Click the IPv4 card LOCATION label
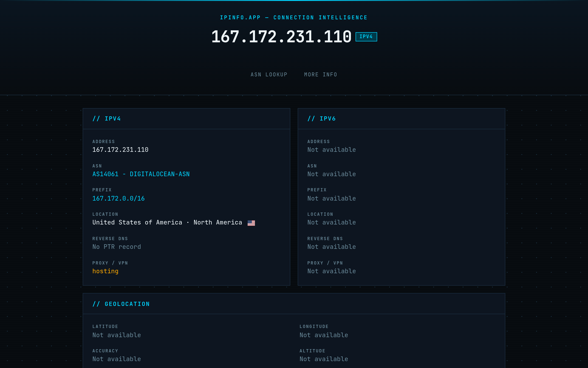The height and width of the screenshot is (368, 588). click(x=105, y=214)
